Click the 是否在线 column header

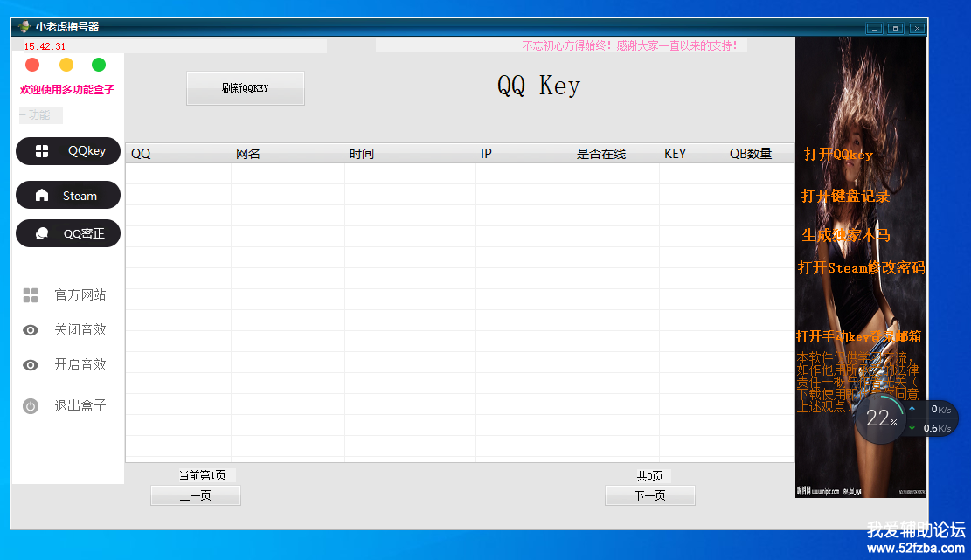[x=615, y=154]
